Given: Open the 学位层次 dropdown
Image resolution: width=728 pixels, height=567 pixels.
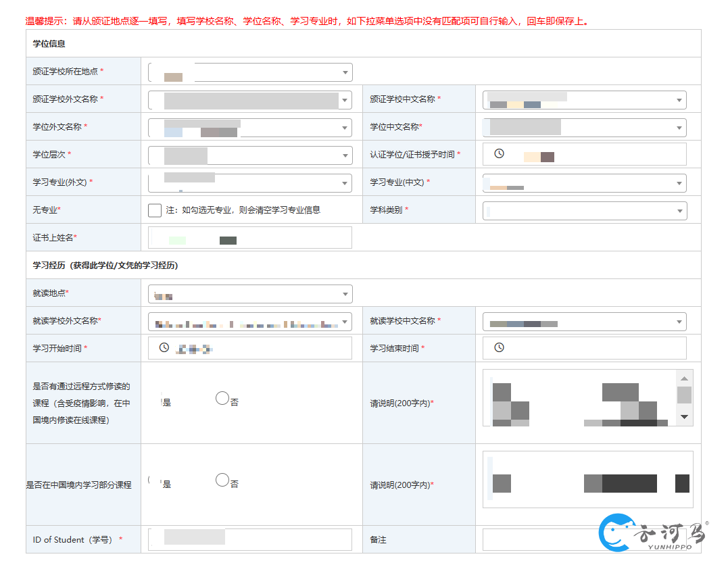Looking at the screenshot, I should [x=250, y=155].
